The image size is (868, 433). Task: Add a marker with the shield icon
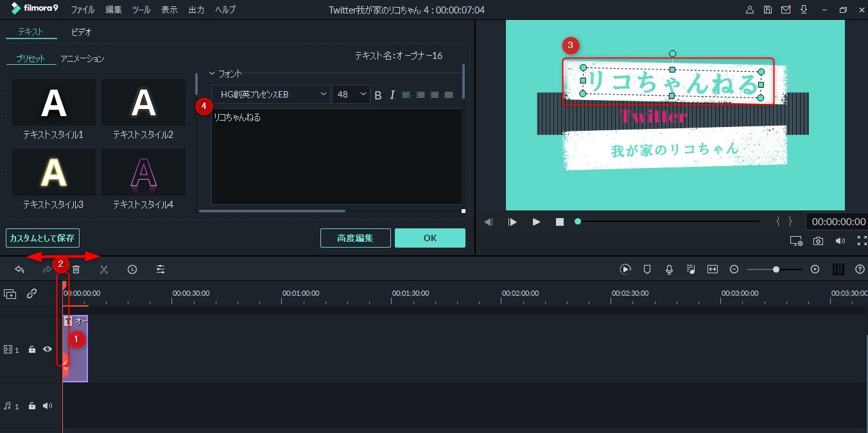coord(647,269)
